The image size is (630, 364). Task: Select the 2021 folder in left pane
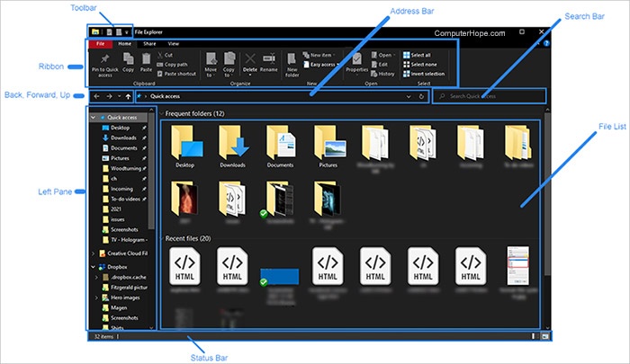[116, 209]
